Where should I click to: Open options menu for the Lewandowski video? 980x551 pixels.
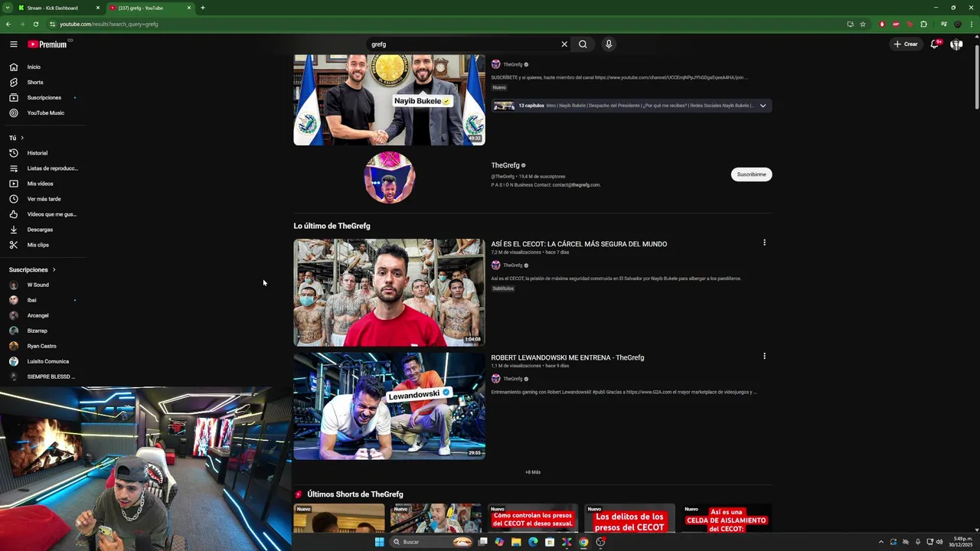[764, 356]
